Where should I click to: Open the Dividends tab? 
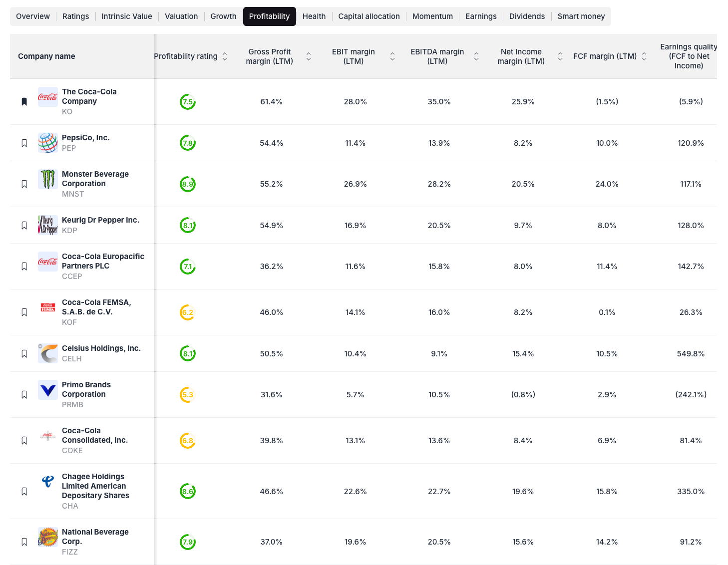coord(527,16)
